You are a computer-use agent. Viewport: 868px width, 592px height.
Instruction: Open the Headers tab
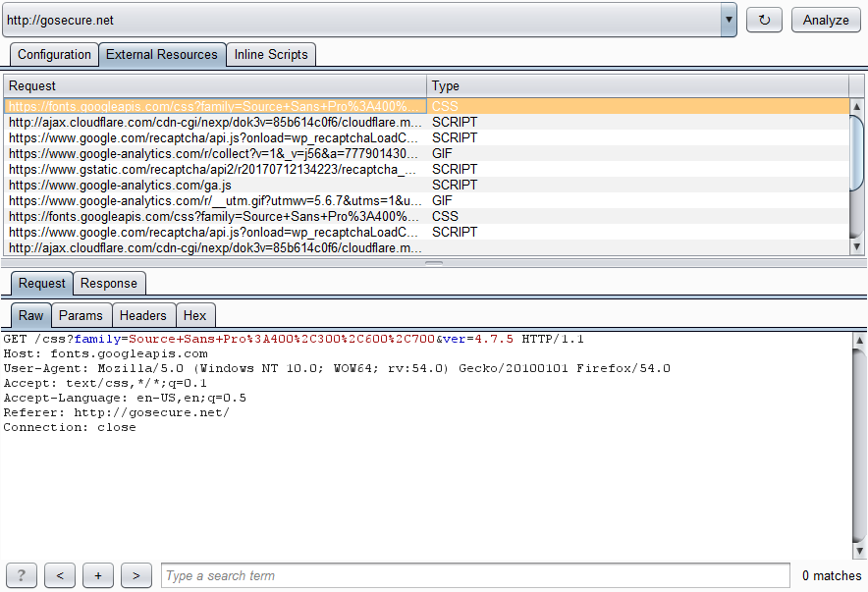(143, 315)
